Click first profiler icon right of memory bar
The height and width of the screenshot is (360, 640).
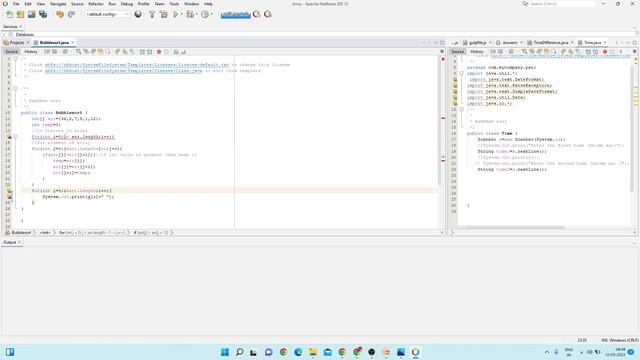pyautogui.click(x=256, y=14)
